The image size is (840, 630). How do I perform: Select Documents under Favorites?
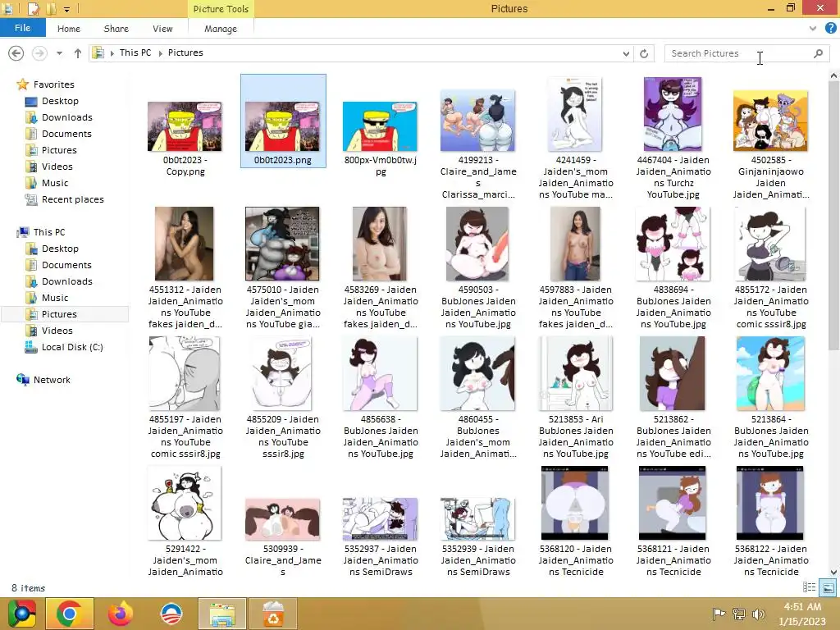coord(66,134)
